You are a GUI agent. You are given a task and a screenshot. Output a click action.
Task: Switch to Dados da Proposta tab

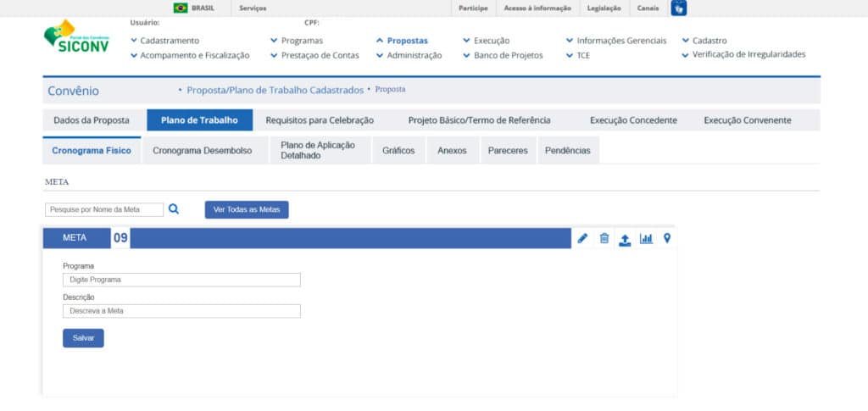point(92,120)
